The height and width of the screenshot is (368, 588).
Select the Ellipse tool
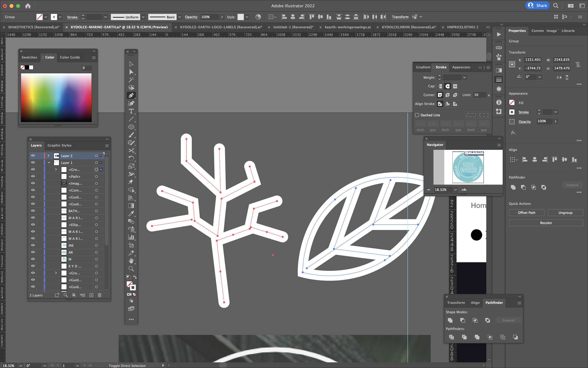pos(131,127)
